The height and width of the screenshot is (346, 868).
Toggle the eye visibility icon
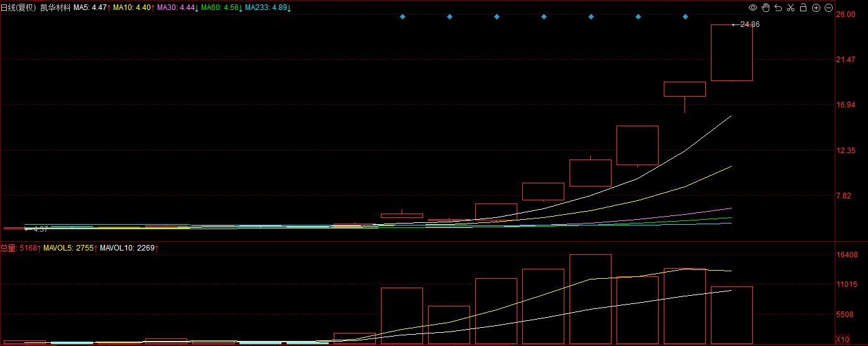753,8
